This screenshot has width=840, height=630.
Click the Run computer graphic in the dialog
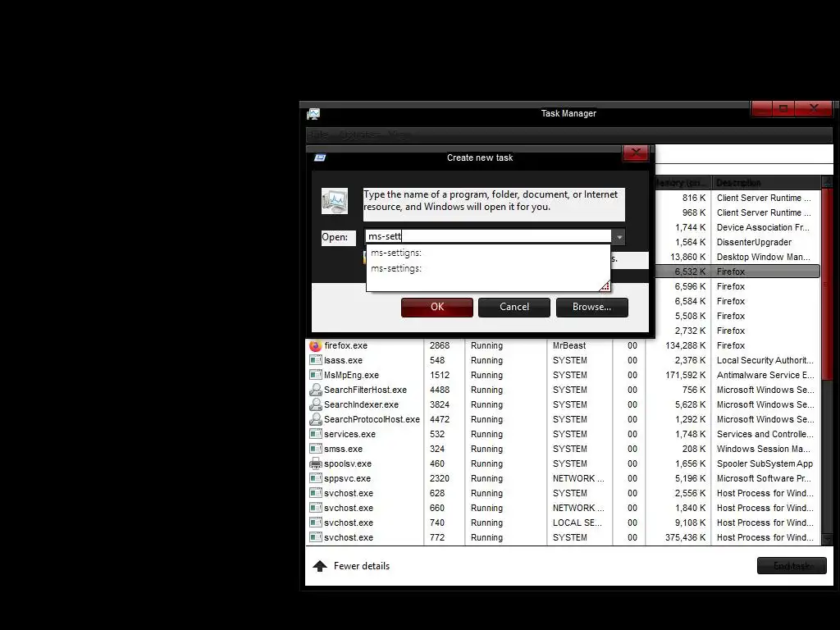tap(335, 201)
